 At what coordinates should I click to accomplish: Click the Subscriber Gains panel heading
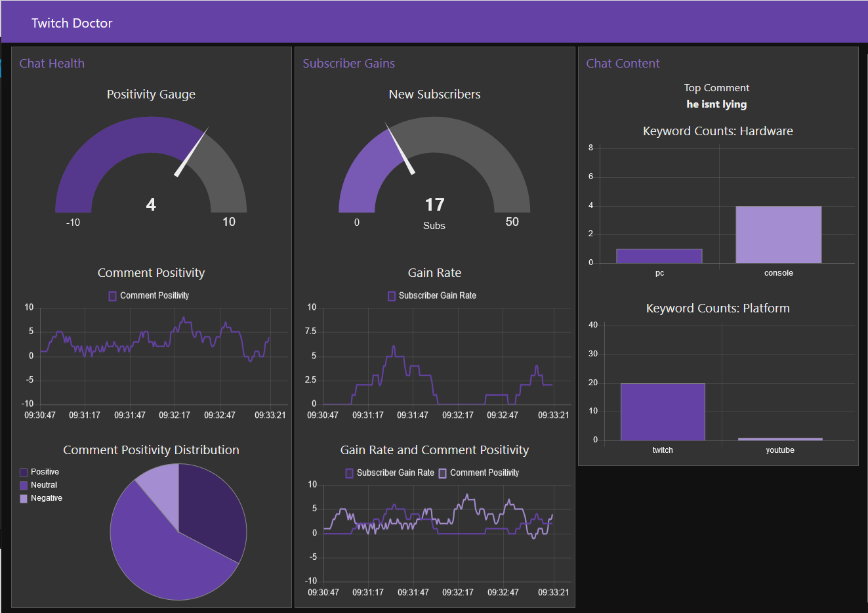point(349,64)
